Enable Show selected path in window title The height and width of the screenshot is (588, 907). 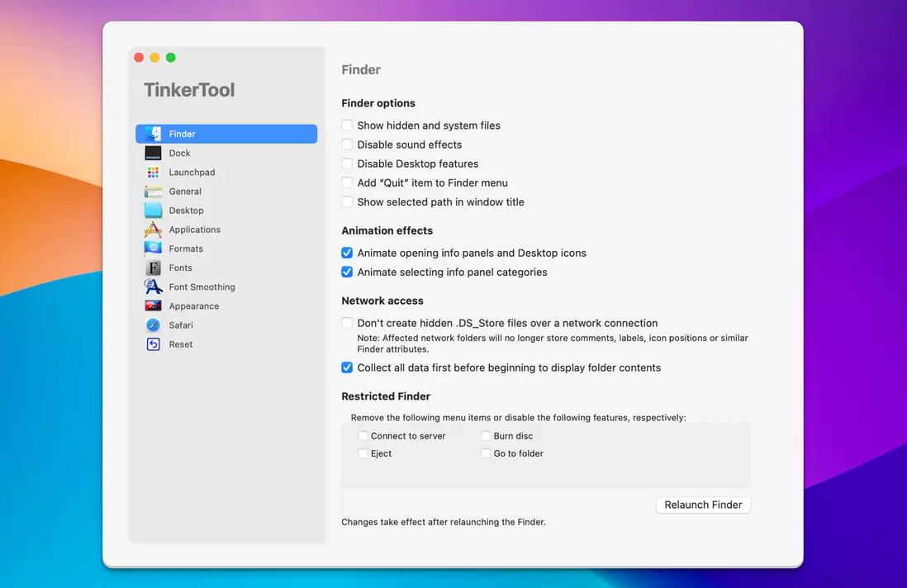click(347, 202)
